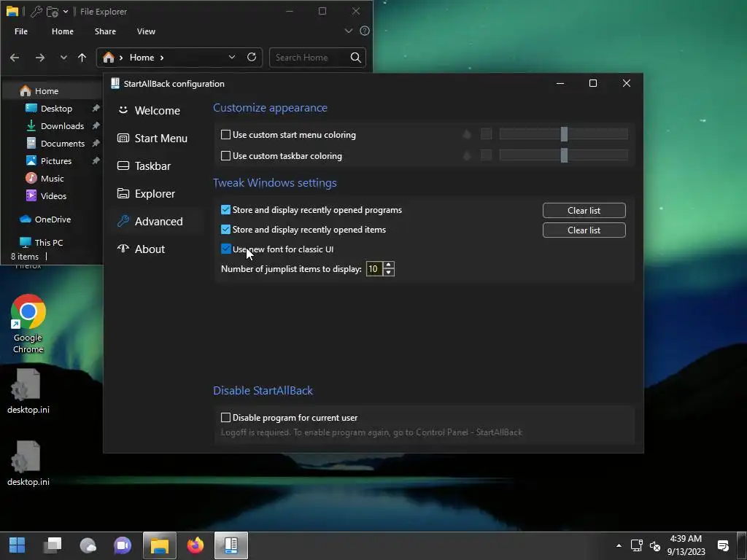
Task: Toggle Use new font for classic UI
Action: pyautogui.click(x=226, y=249)
